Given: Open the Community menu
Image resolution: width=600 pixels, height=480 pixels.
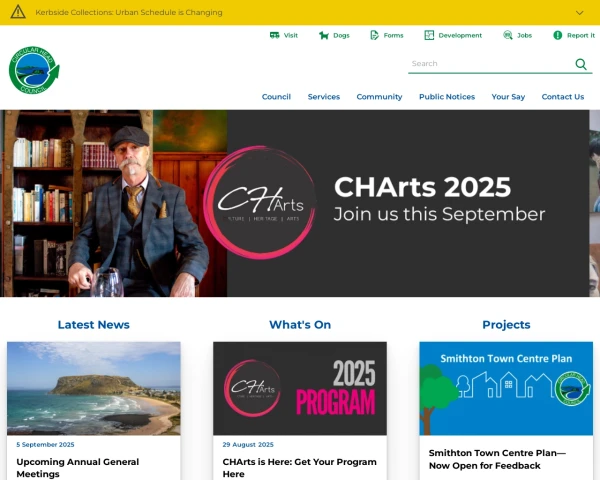Looking at the screenshot, I should click(x=379, y=97).
